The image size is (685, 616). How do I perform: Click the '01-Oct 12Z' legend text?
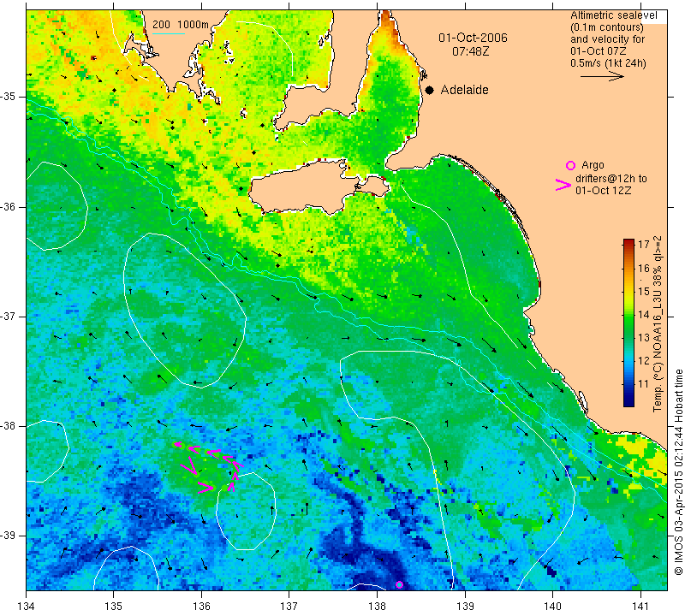604,190
